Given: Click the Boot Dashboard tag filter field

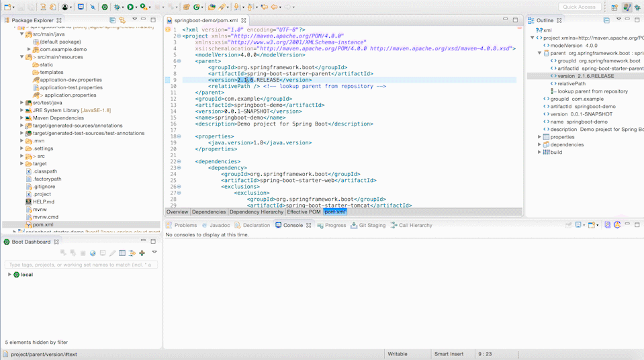Looking at the screenshot, I should pyautogui.click(x=81, y=265).
